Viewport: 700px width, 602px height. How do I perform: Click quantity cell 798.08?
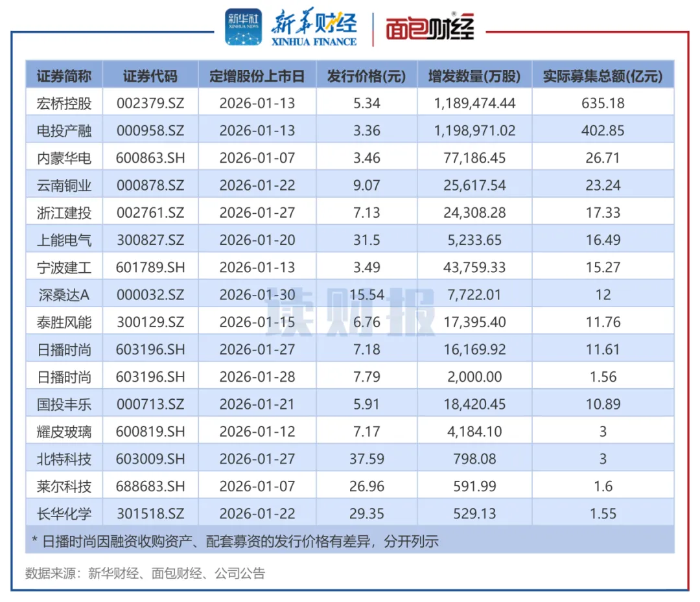(474, 459)
